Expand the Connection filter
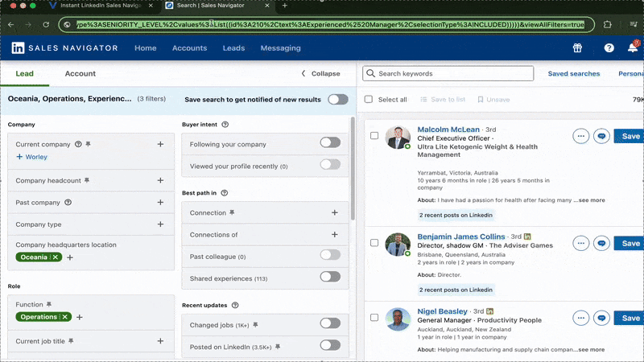This screenshot has height=362, width=644. (x=334, y=212)
